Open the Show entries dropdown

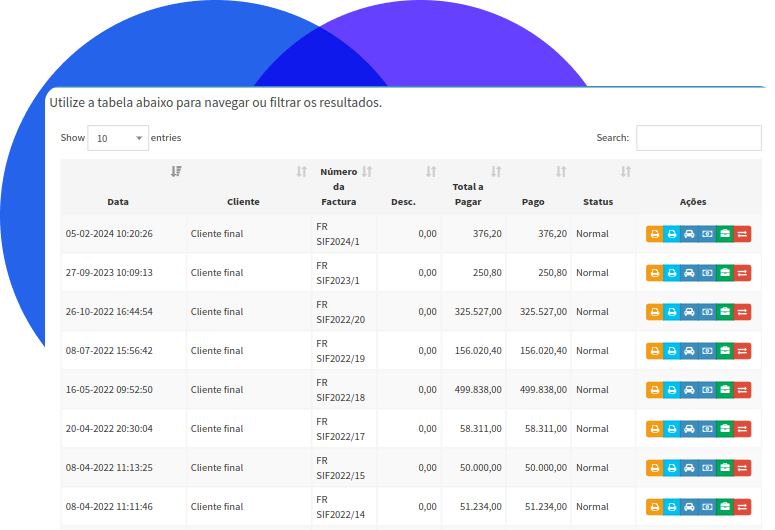117,138
